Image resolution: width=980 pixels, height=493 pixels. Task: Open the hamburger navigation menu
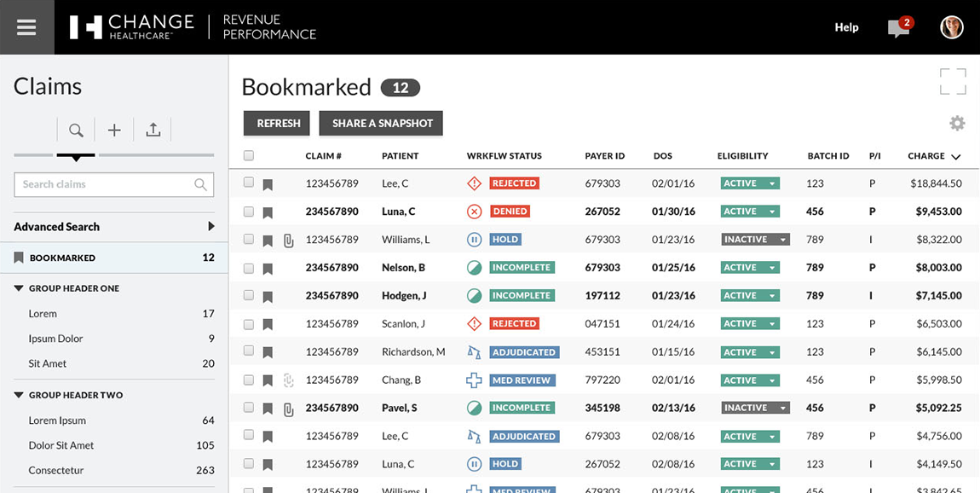26,27
